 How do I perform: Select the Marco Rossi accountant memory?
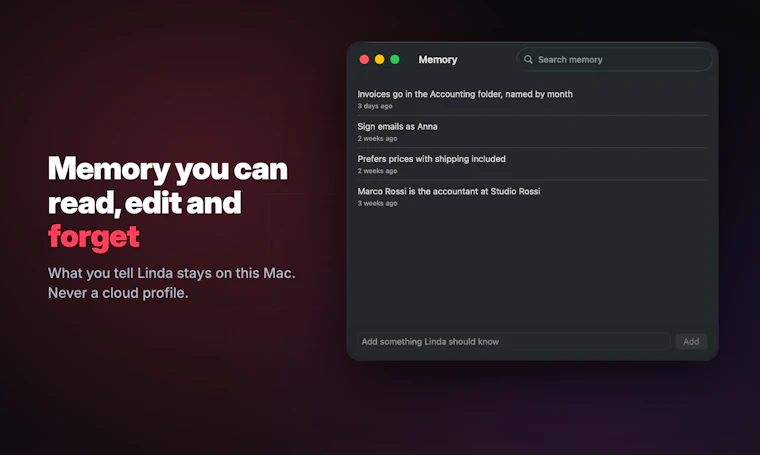click(532, 197)
